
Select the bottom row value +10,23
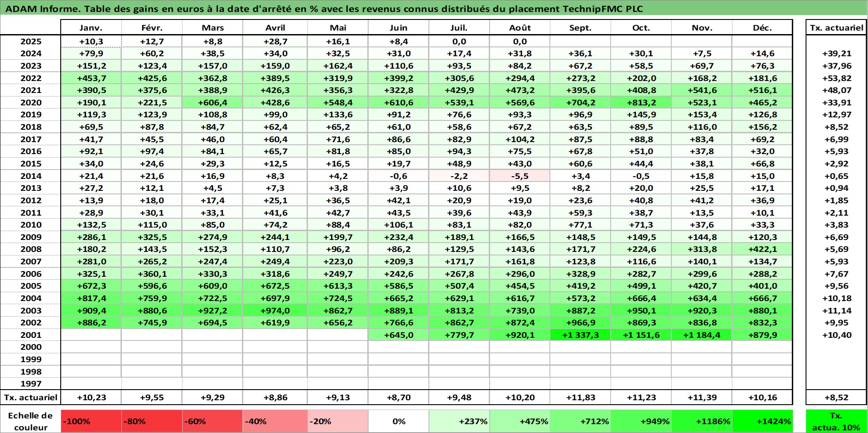[x=91, y=397]
